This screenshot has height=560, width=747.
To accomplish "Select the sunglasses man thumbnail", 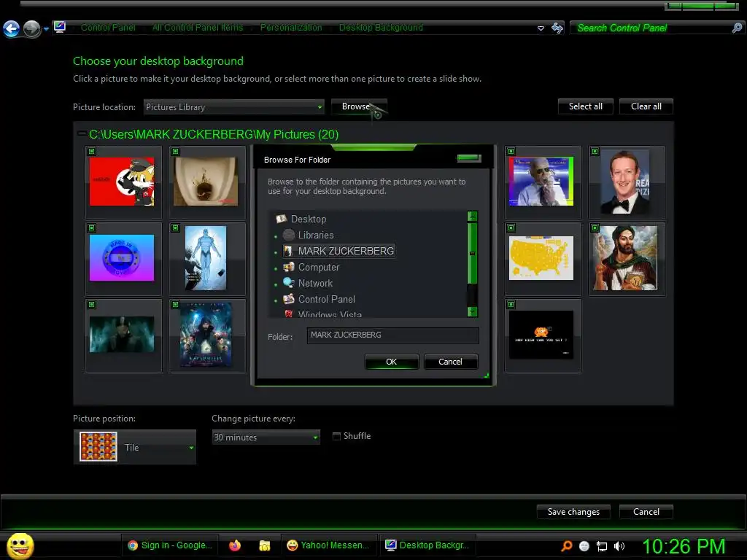I will pos(541,182).
